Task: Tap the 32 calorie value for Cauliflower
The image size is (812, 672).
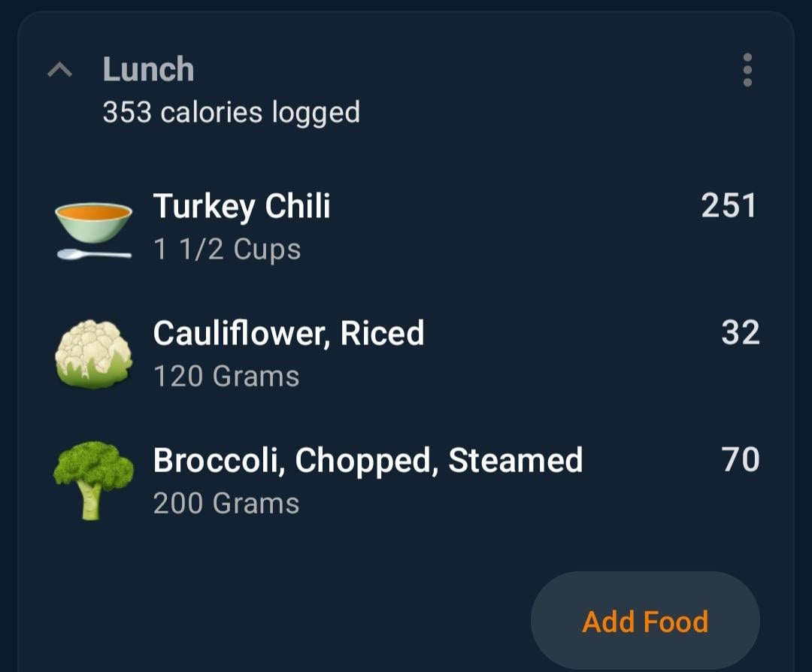Action: coord(741,332)
